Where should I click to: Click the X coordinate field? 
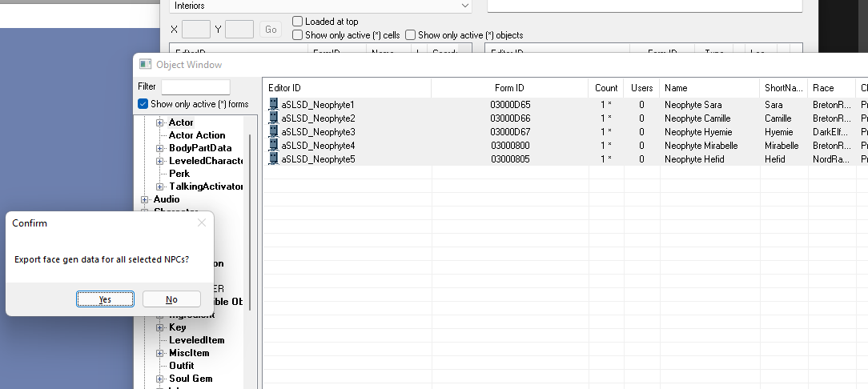coord(196,30)
